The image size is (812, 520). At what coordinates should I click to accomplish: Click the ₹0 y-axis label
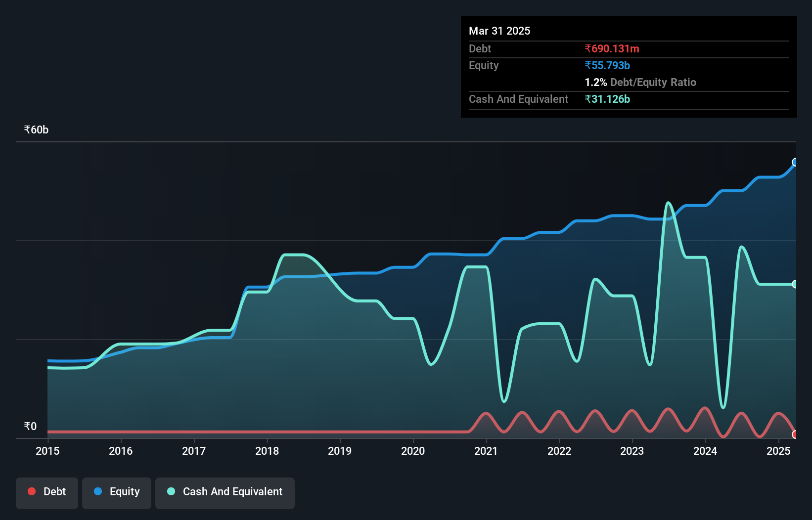30,427
